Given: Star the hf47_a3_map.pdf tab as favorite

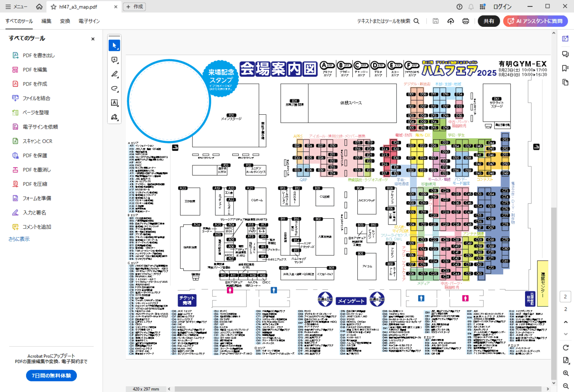Looking at the screenshot, I should (x=54, y=7).
